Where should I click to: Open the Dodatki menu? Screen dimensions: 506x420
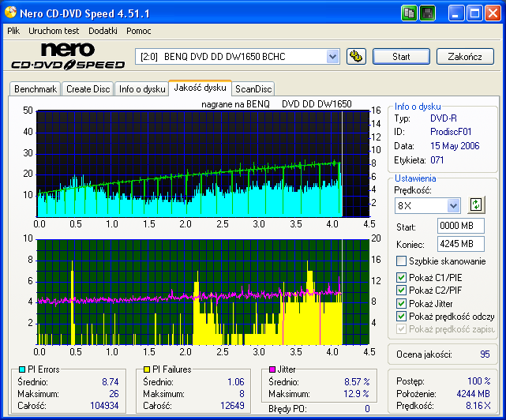point(103,31)
